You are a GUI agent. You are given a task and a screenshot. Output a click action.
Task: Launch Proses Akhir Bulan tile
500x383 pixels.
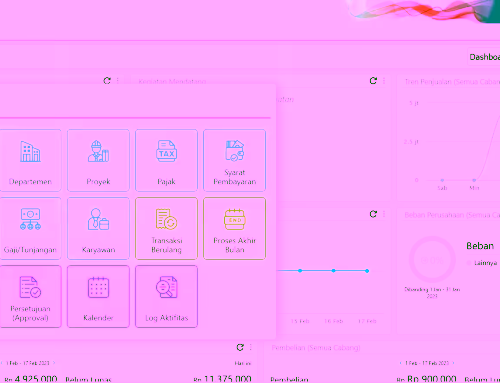point(234,228)
